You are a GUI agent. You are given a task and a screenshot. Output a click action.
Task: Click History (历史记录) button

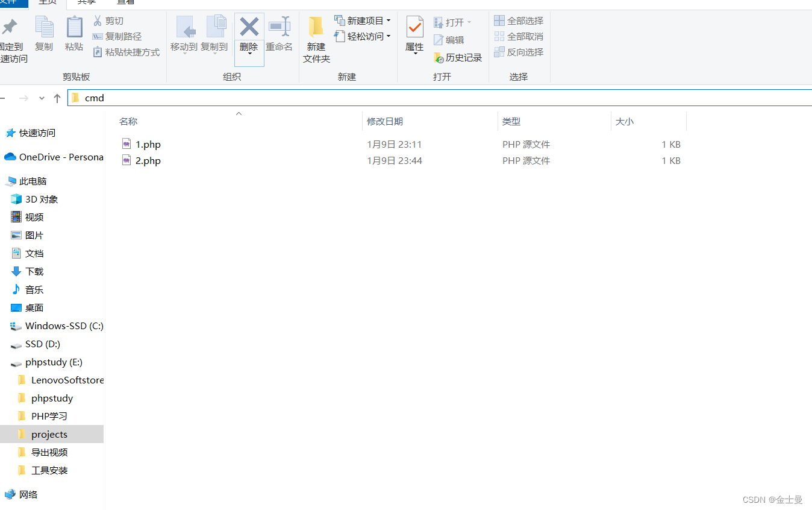point(458,58)
